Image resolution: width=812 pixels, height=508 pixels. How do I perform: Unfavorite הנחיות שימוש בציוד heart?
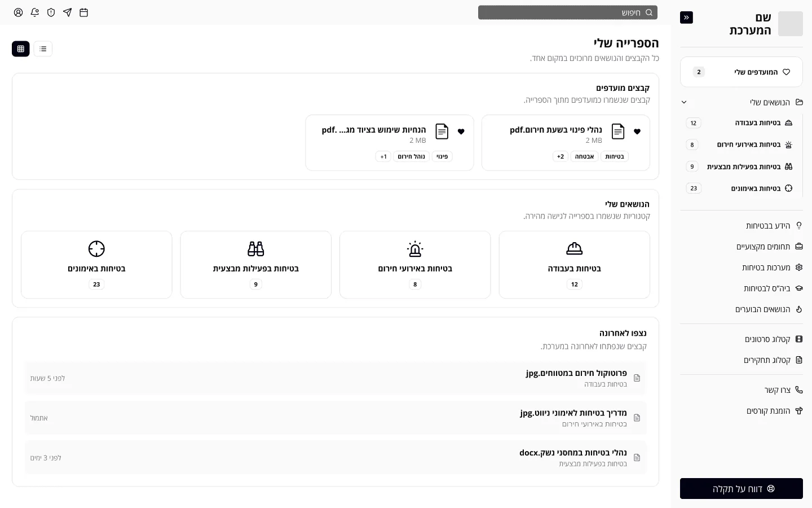[461, 132]
